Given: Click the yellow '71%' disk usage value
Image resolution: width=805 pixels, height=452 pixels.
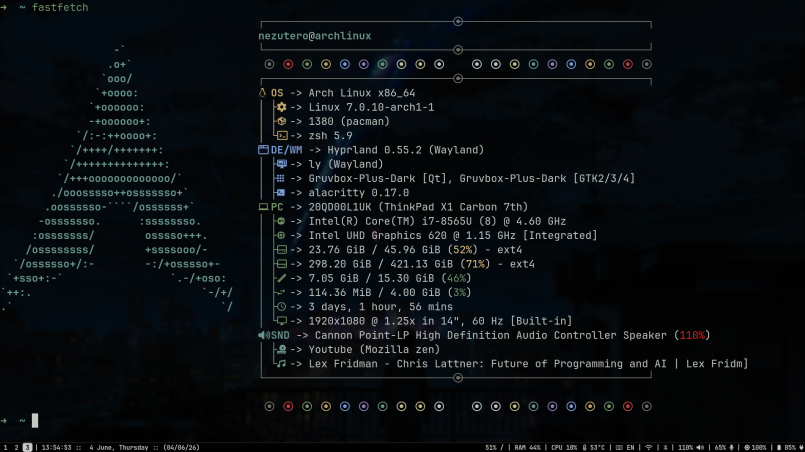Looking at the screenshot, I should pyautogui.click(x=475, y=264).
